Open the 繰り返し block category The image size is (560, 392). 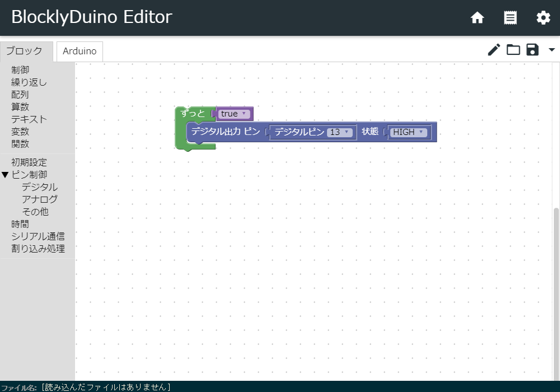click(29, 82)
